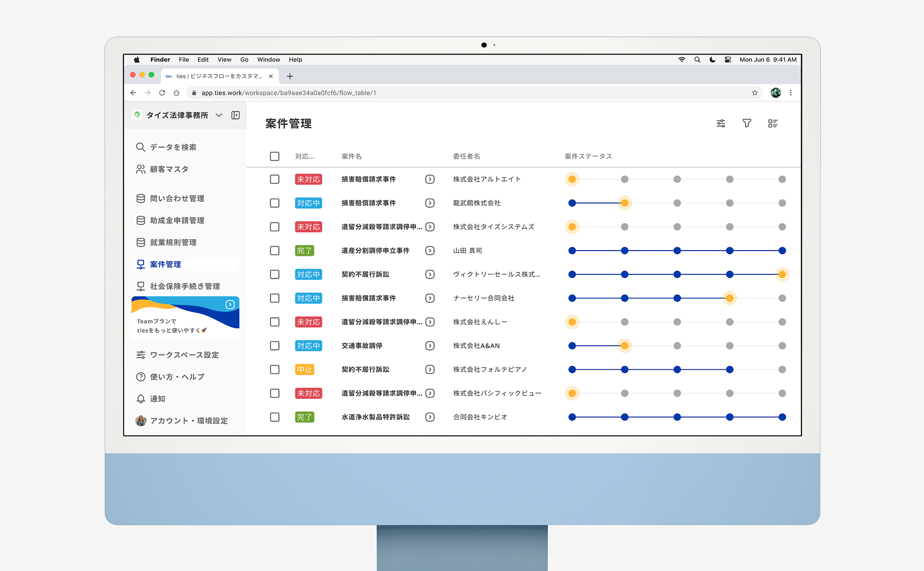Click the browser address bar URL
924x571 pixels.
288,93
